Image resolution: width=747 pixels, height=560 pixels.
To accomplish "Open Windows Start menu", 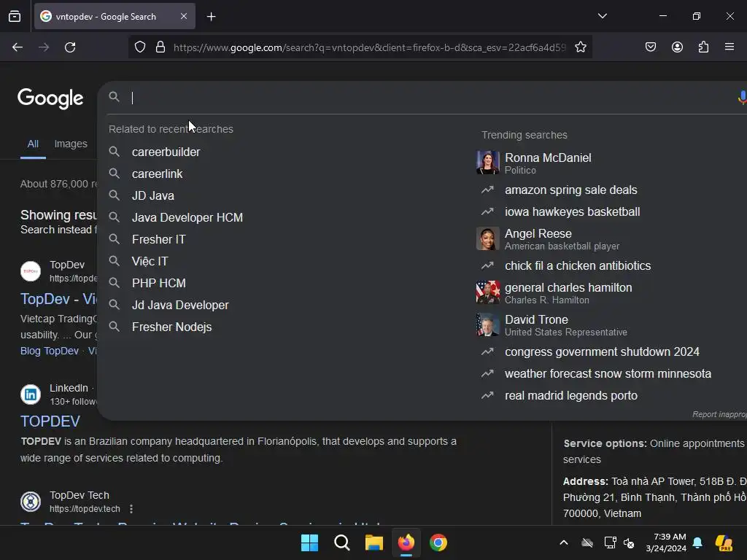I will 309,542.
